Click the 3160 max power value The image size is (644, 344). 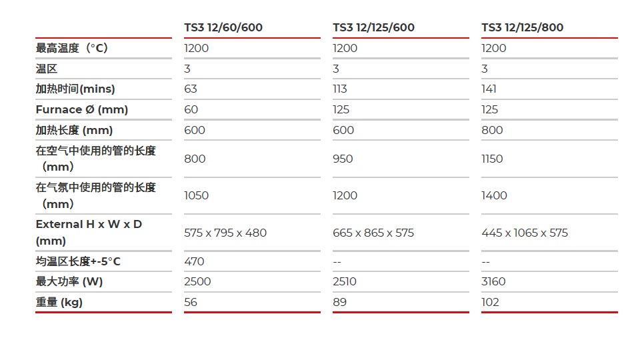[493, 281]
